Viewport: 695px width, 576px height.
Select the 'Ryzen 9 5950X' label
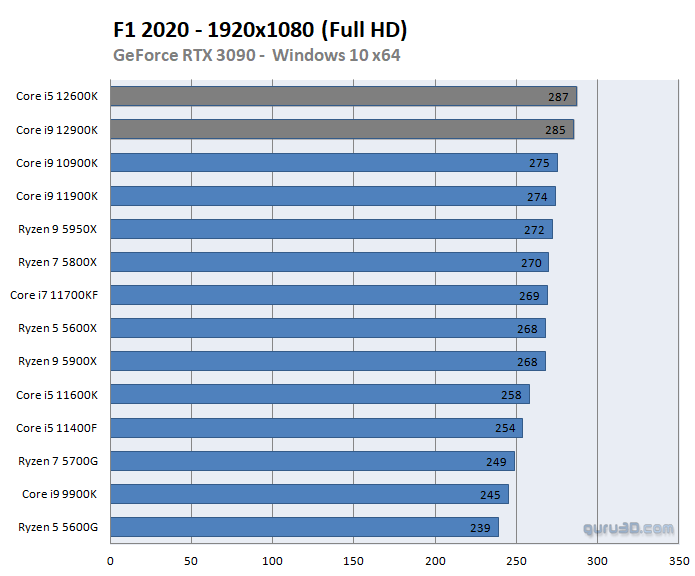(57, 229)
